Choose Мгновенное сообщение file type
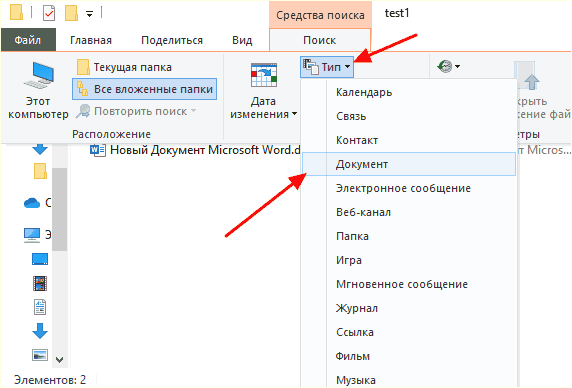Image resolution: width=572 pixels, height=388 pixels. tap(409, 284)
